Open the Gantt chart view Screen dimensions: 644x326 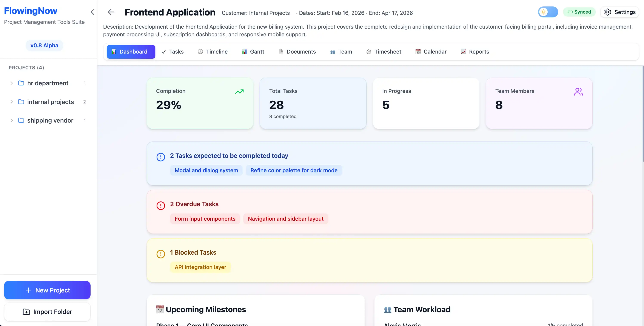[x=253, y=51]
